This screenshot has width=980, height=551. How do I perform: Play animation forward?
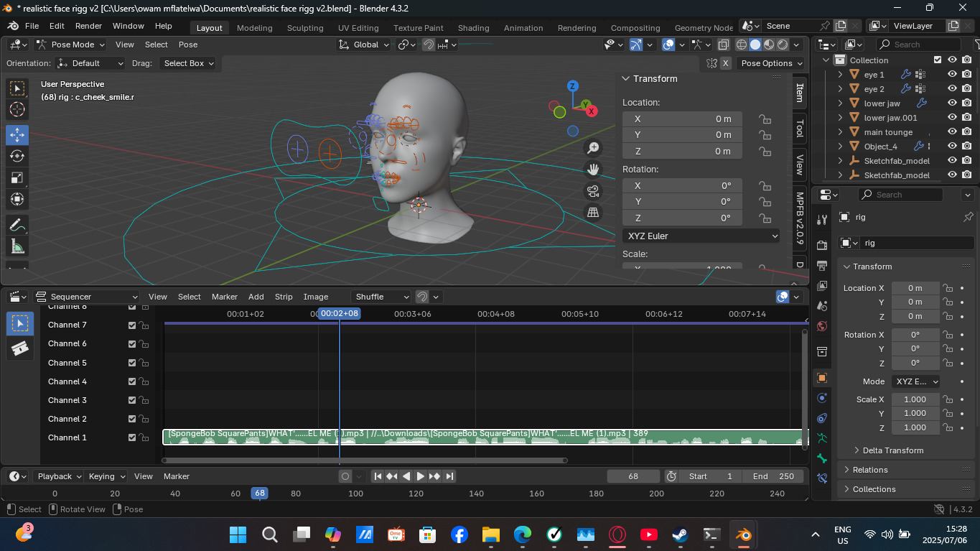click(421, 476)
